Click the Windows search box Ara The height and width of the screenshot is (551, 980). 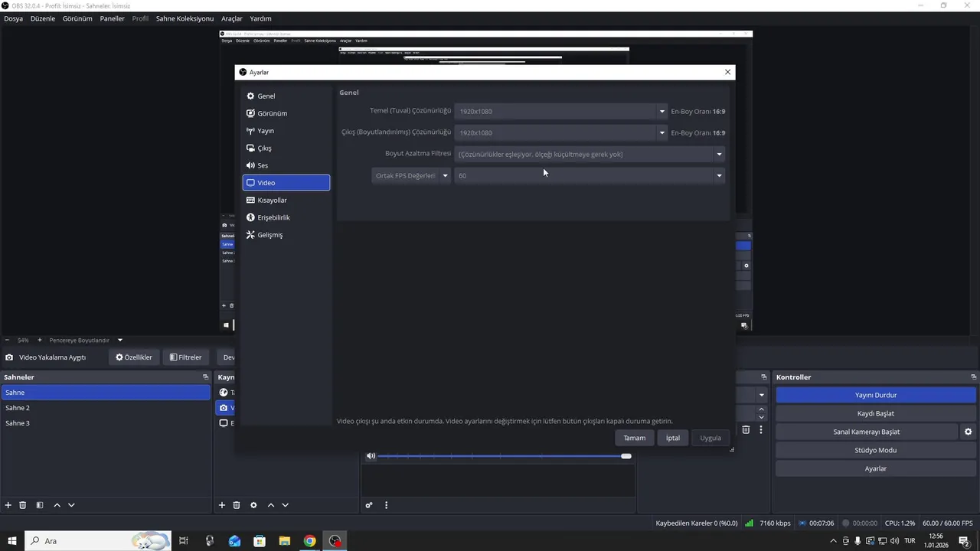(x=98, y=541)
